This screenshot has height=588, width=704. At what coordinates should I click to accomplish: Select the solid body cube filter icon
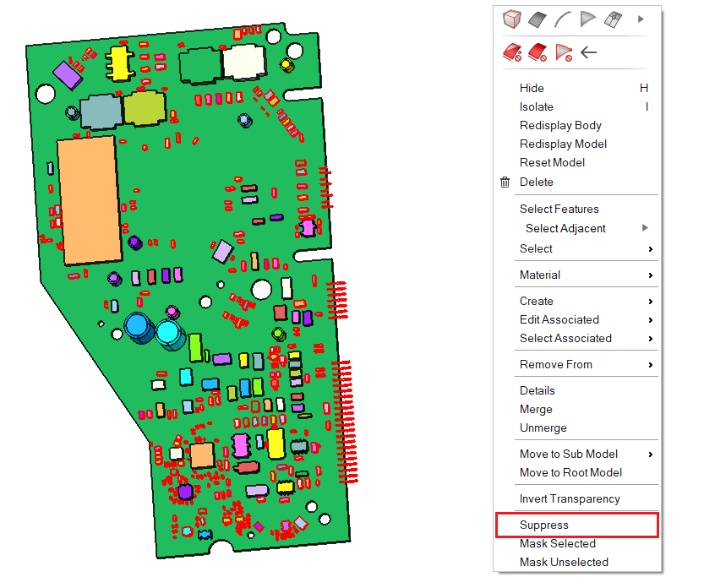[x=510, y=19]
